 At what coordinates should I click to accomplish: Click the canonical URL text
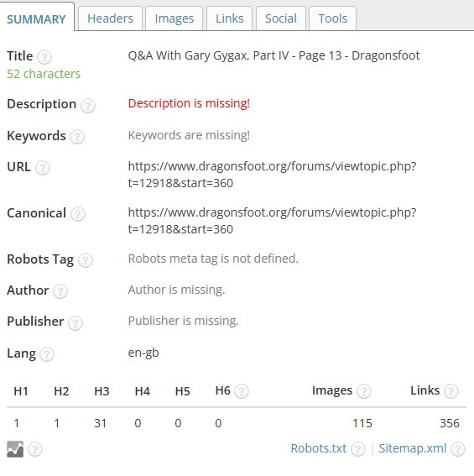(x=272, y=221)
